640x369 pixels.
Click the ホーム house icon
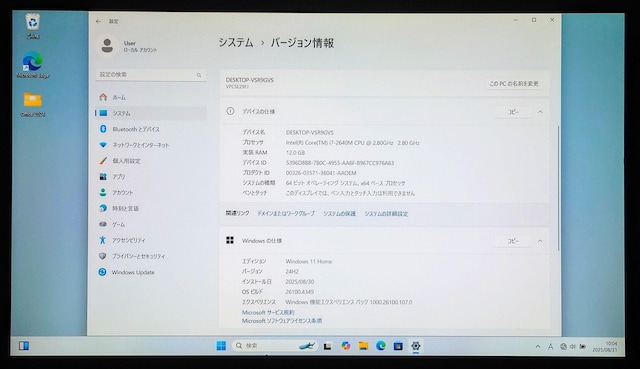pyautogui.click(x=103, y=97)
